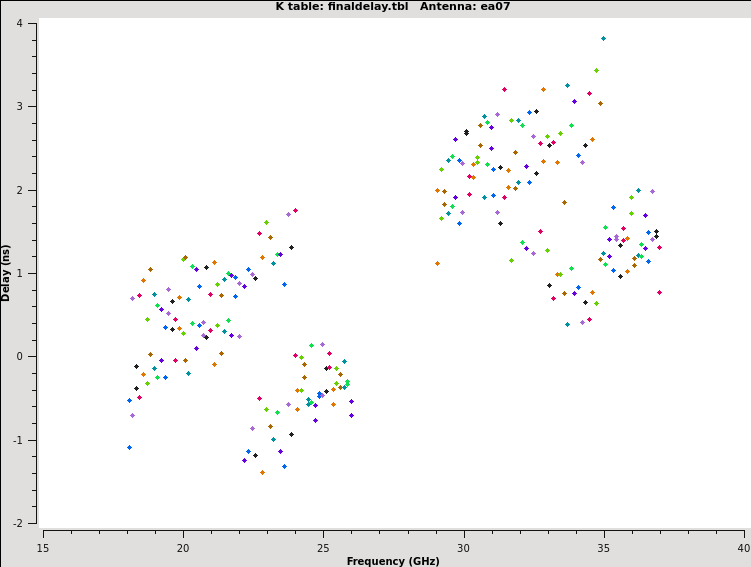Screen dimensions: 751x567
Task: Click the y-axis tick label 4
Action: coord(20,23)
